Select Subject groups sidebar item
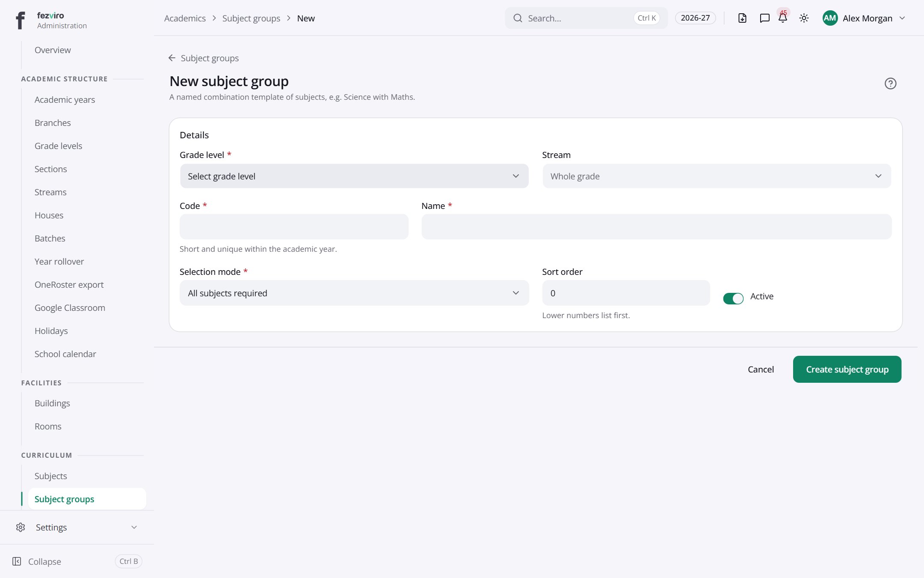Screen dimensions: 924x578 click(x=87, y=499)
